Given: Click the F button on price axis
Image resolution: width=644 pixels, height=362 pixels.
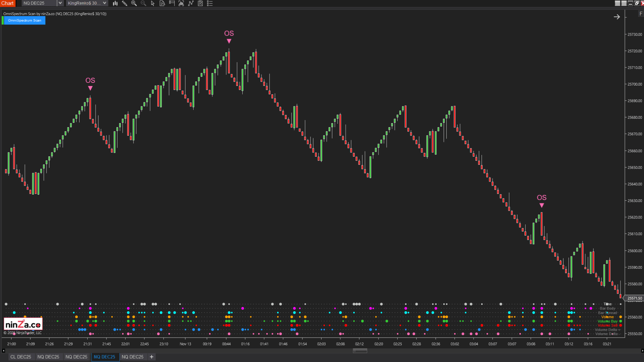Looking at the screenshot, I should (641, 14).
